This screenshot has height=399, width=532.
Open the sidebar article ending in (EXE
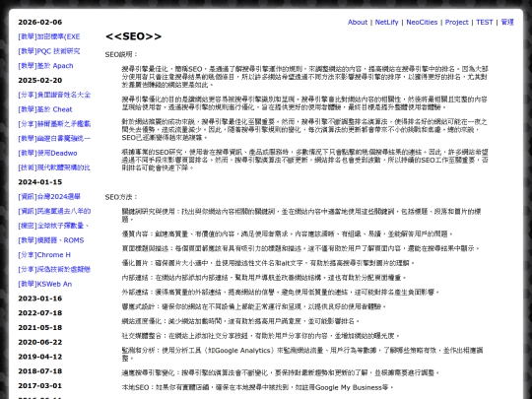coord(49,36)
